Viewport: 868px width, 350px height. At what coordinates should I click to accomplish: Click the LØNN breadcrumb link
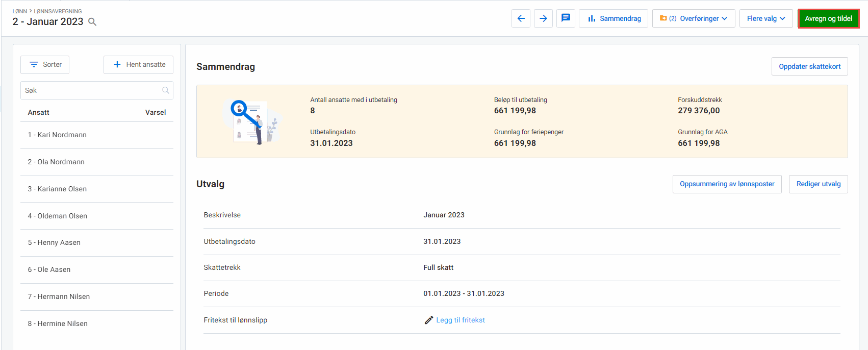(x=20, y=11)
